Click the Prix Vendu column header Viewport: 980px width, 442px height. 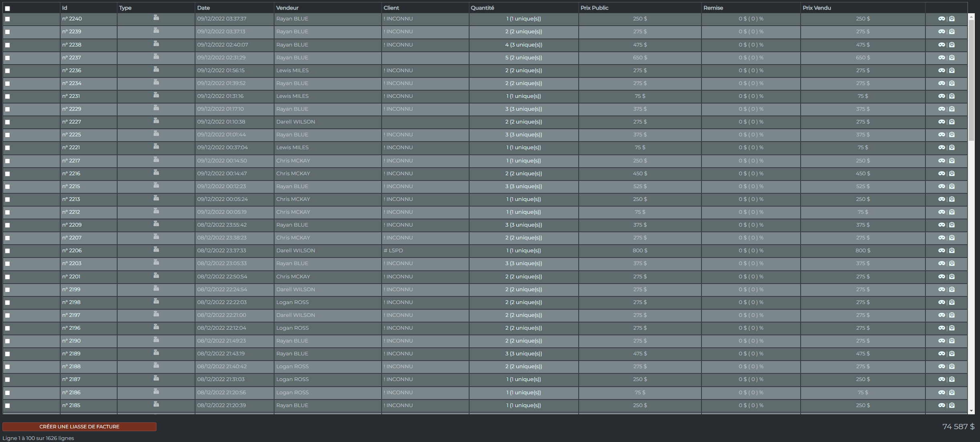[817, 8]
